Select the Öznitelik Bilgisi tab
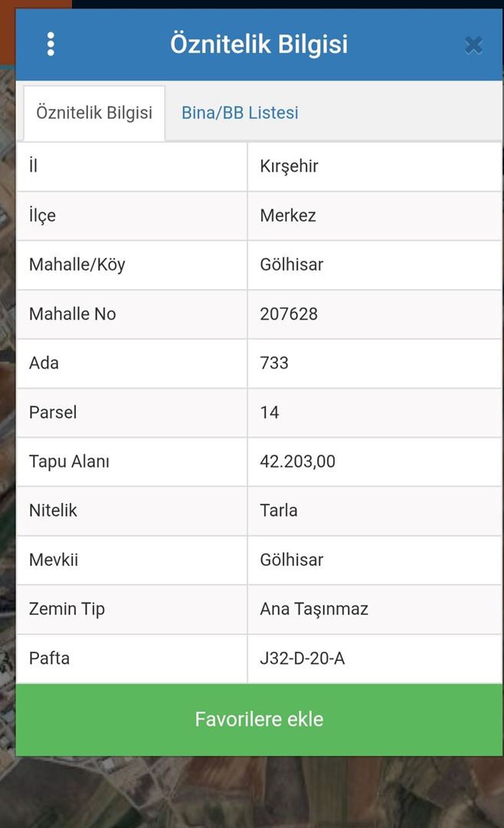504x828 pixels. pos(94,113)
